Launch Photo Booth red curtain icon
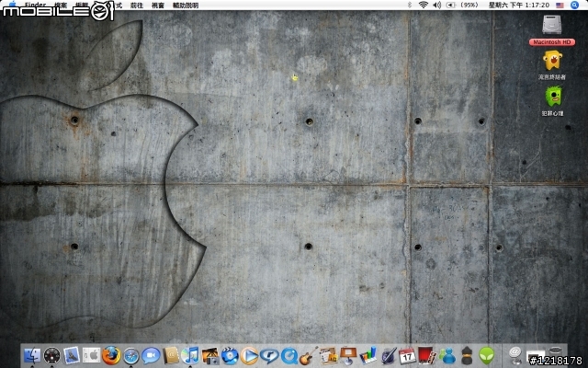 click(427, 355)
